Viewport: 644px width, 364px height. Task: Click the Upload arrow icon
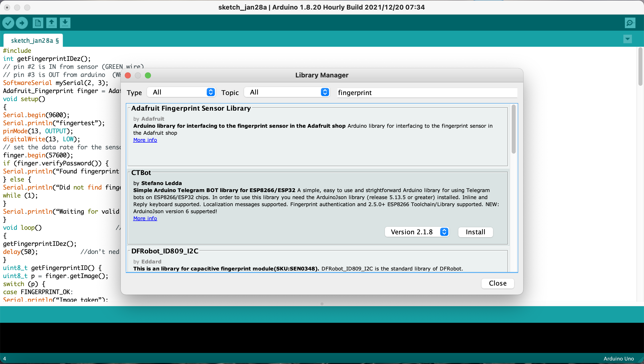pyautogui.click(x=22, y=23)
